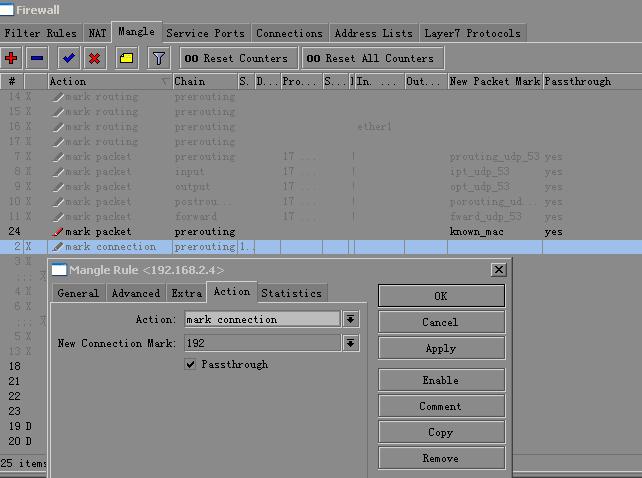Close the Mangle Rule dialog
This screenshot has width=642, height=478.
(498, 270)
